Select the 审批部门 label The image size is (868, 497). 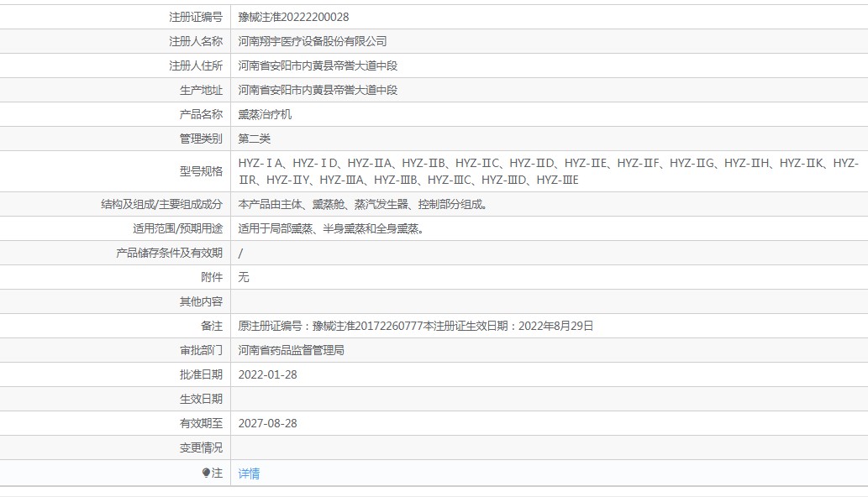[x=201, y=350]
